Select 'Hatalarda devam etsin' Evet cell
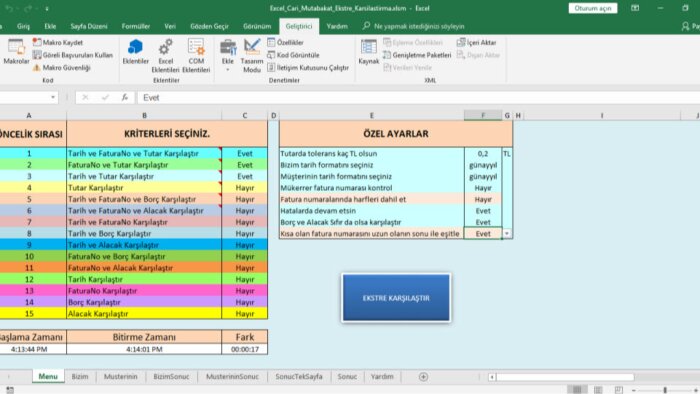 483,211
